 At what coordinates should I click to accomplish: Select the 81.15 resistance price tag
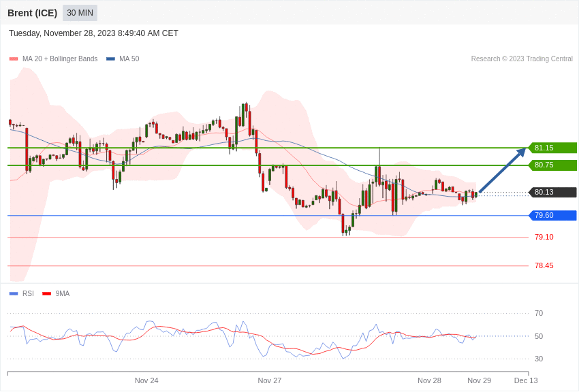[x=553, y=148]
